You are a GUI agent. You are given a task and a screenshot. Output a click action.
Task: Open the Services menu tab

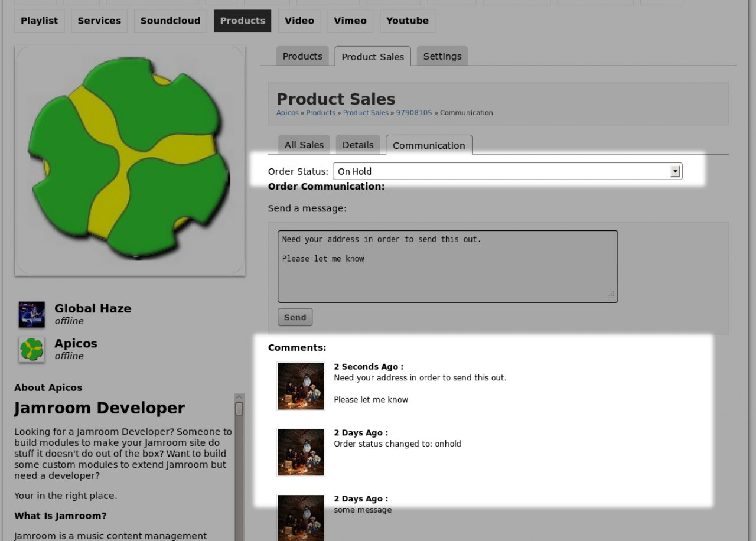tap(99, 21)
